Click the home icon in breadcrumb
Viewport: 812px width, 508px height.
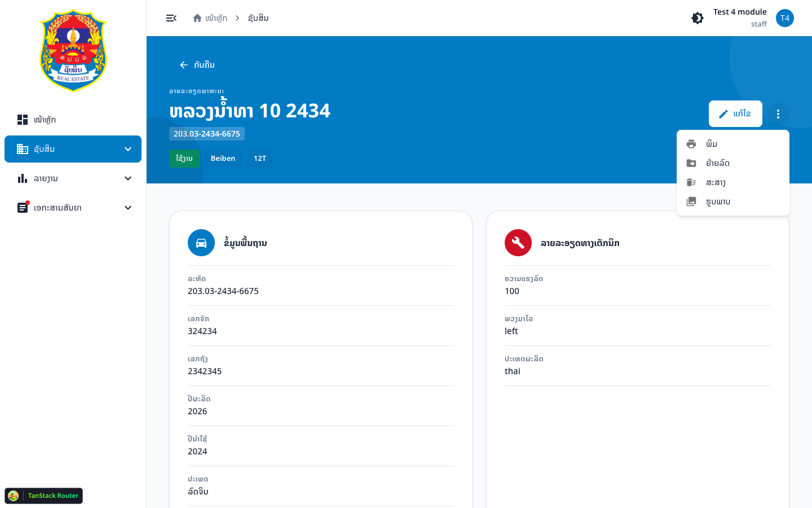(197, 18)
